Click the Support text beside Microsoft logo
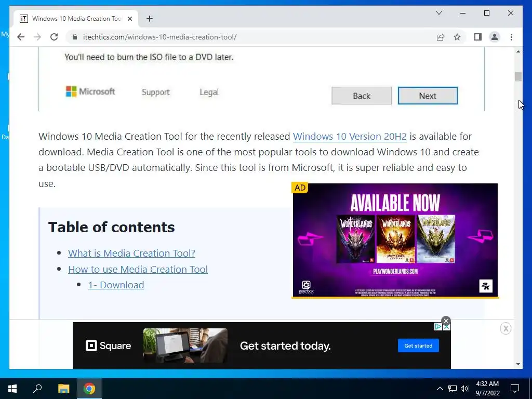Image resolution: width=532 pixels, height=399 pixels. (x=155, y=92)
